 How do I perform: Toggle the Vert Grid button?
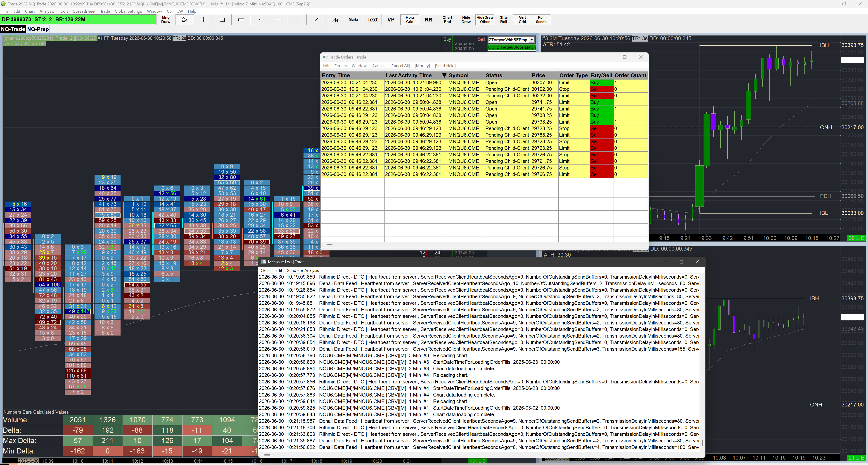tap(522, 19)
